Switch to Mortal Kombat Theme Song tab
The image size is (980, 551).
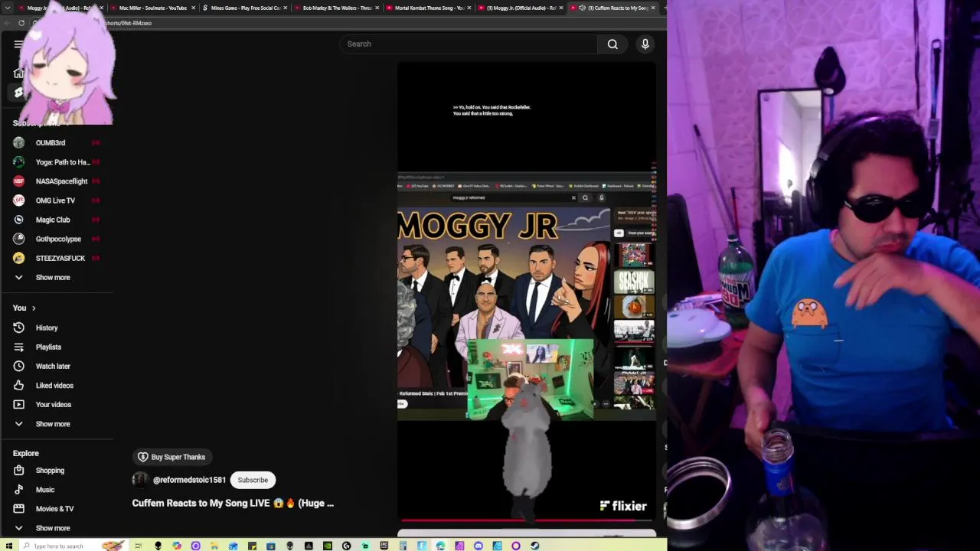pyautogui.click(x=429, y=8)
